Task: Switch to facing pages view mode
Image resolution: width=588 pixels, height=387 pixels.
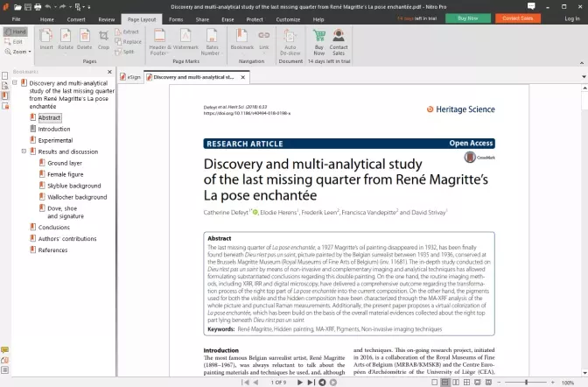Action: point(456,382)
